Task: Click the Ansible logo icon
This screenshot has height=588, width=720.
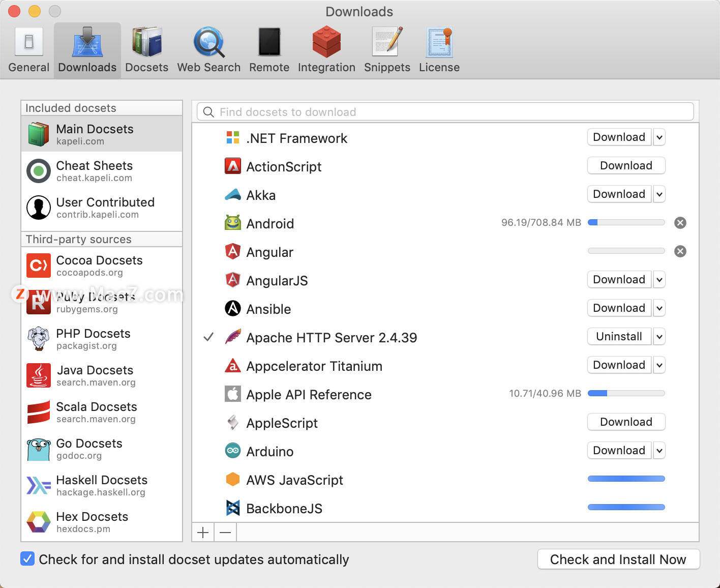Action: pyautogui.click(x=233, y=308)
